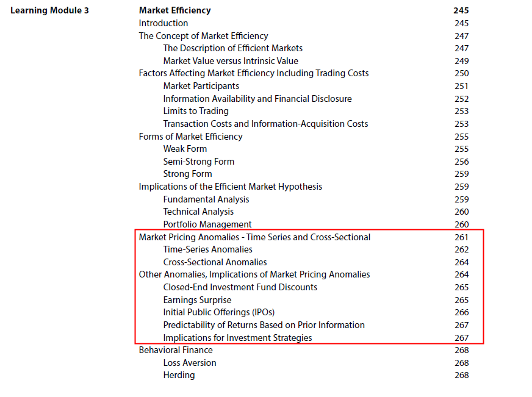Click the Limits to Trading entry
Viewport: 532px width, 397px height.
tap(196, 111)
